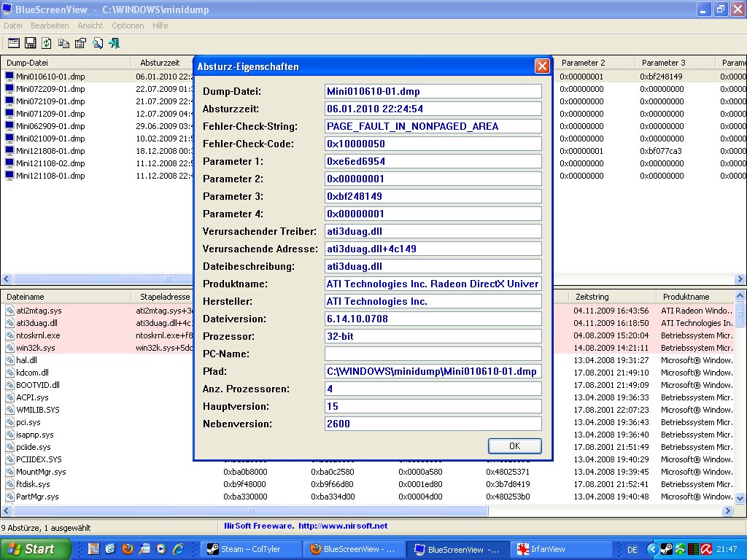Select the MountMgr.sys driver row
The image size is (747, 560).
(368, 472)
